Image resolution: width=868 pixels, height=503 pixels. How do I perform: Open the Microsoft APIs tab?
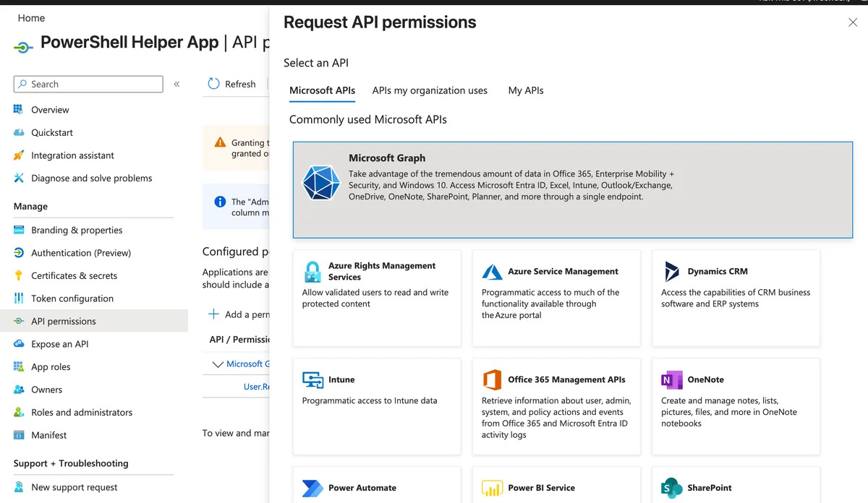tap(322, 90)
